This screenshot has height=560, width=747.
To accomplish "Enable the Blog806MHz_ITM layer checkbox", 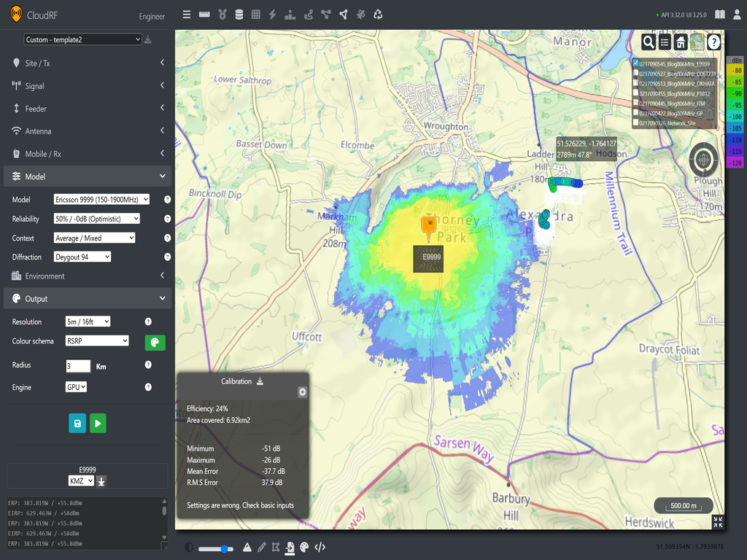I will pos(635,103).
